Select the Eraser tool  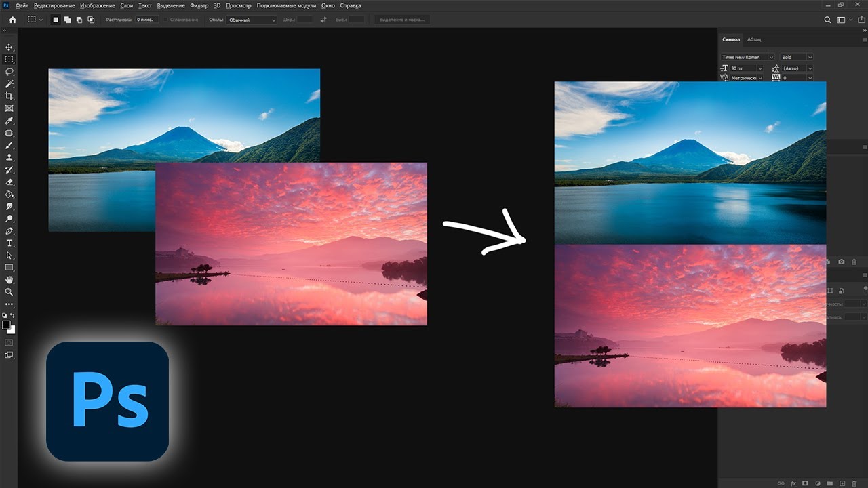9,182
